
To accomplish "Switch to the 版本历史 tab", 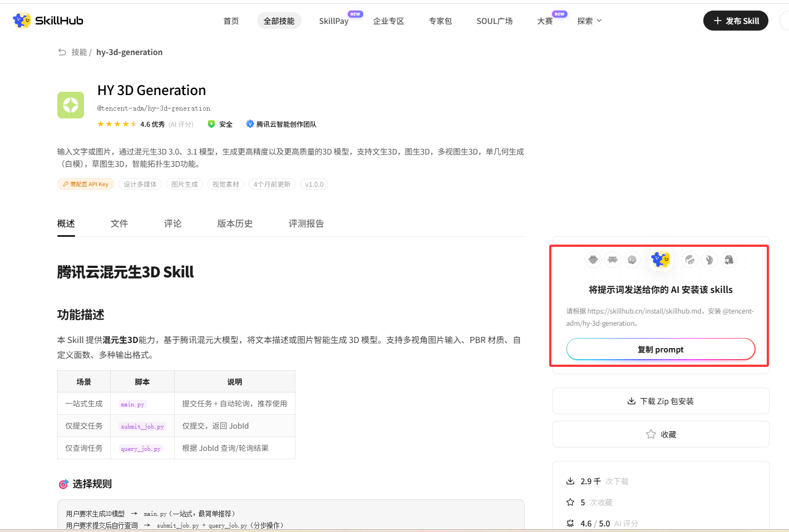I will [x=235, y=223].
